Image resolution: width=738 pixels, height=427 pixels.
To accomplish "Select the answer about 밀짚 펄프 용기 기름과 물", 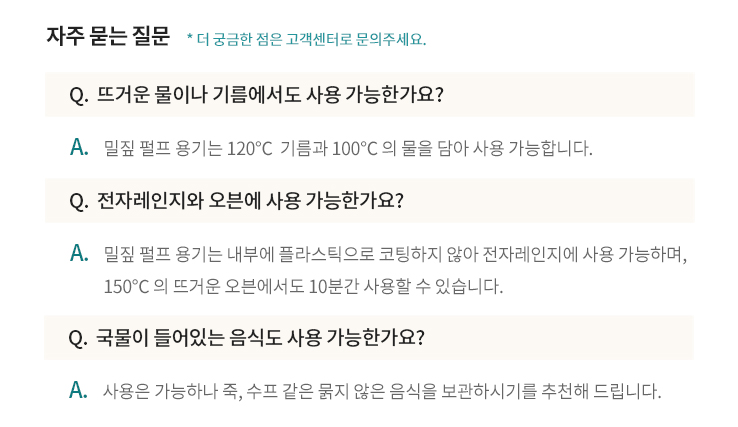I will click(348, 149).
